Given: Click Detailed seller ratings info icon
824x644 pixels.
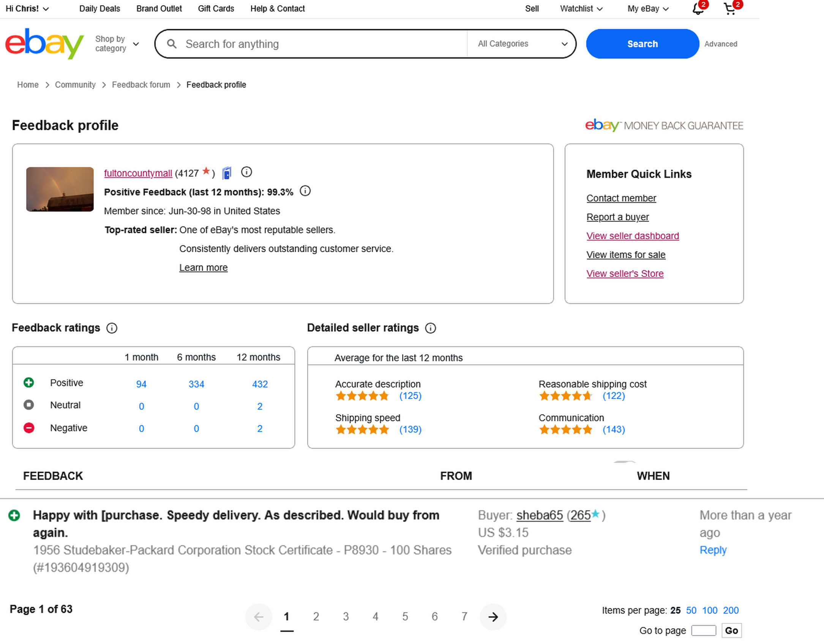Looking at the screenshot, I should (430, 328).
